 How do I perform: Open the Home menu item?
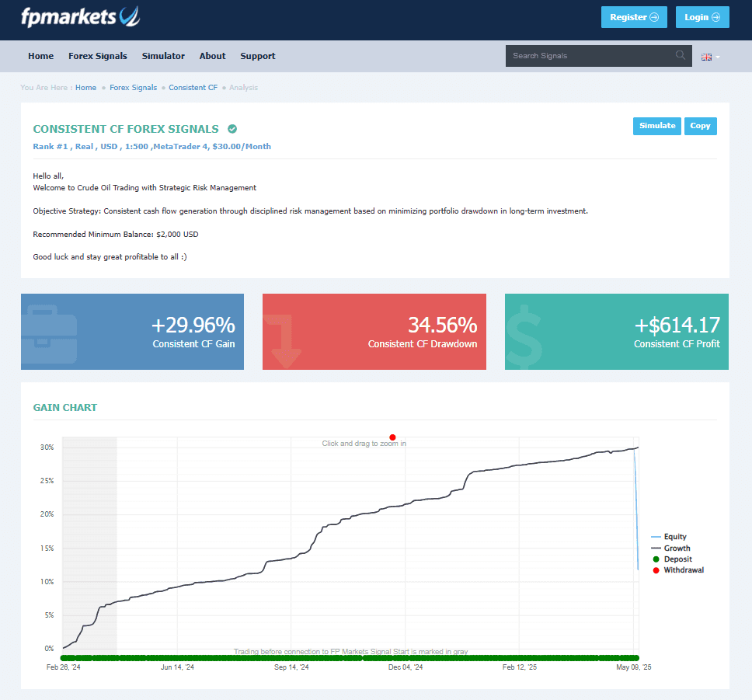40,56
